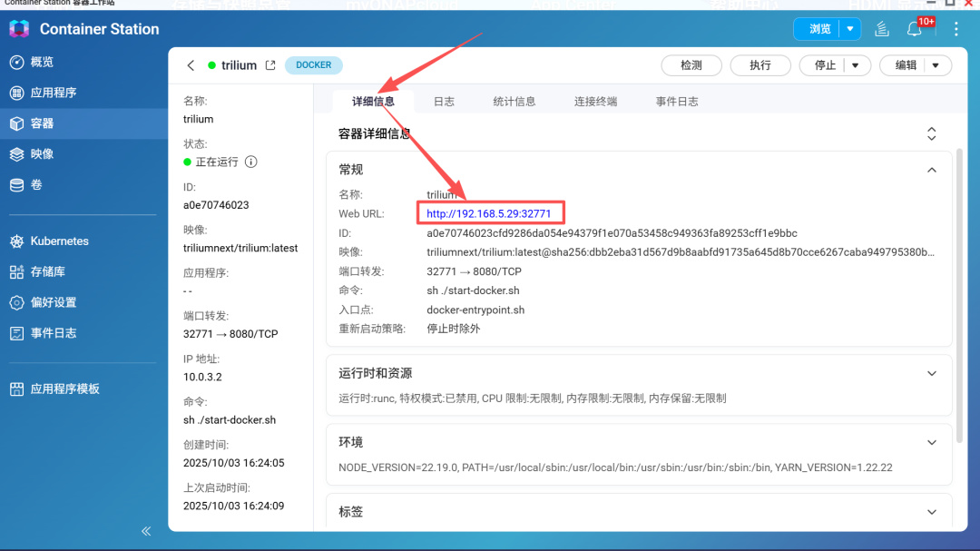This screenshot has width=980, height=551.
Task: Expand the 运行时和资源 section
Action: point(931,373)
